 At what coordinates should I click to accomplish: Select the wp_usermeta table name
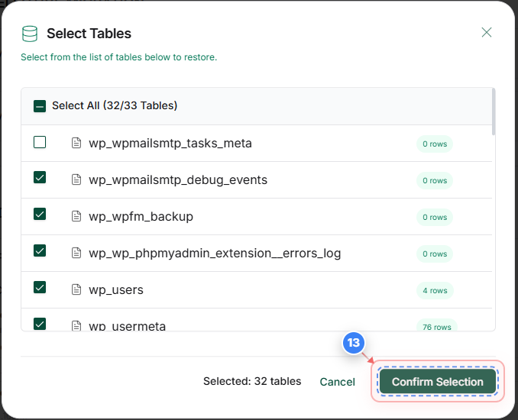127,326
